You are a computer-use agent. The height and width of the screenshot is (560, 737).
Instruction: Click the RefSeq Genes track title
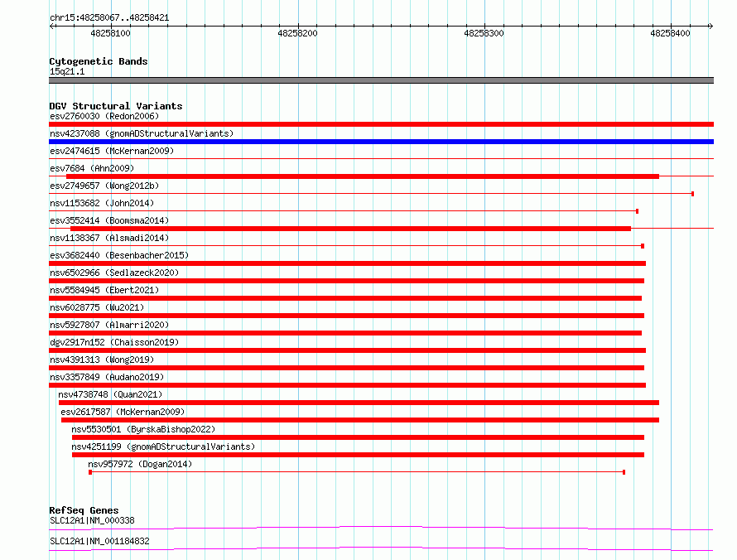(84, 510)
